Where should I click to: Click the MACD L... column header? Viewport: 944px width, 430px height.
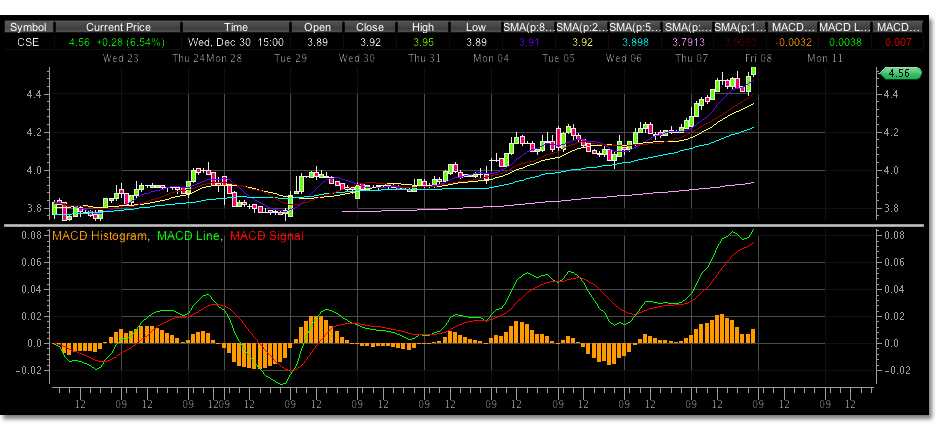pyautogui.click(x=843, y=28)
